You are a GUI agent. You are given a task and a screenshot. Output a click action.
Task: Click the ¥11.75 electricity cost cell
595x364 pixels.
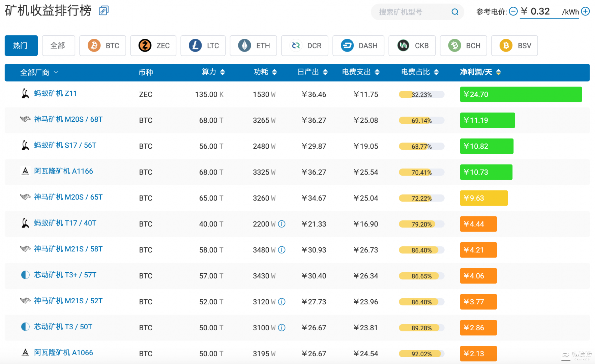pyautogui.click(x=366, y=95)
